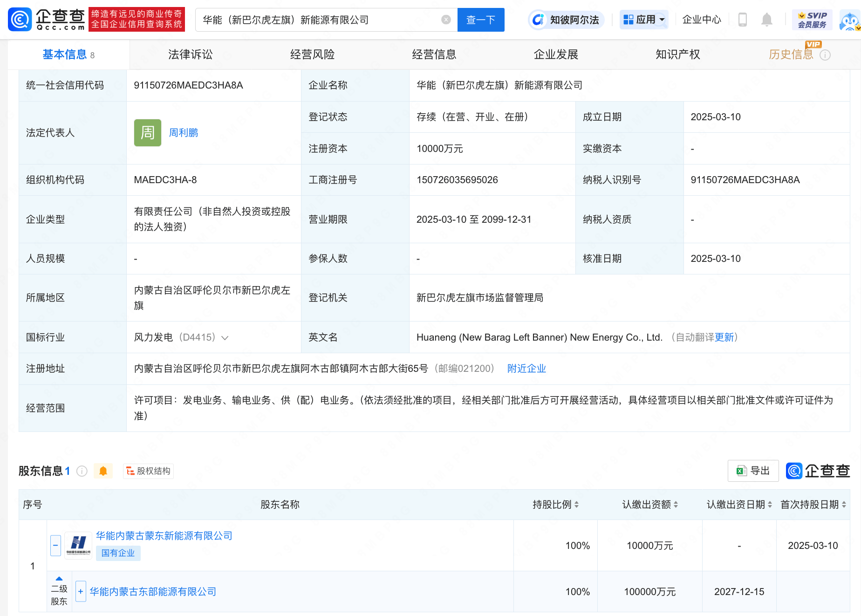Open 华能内蒙古东部能源有限公司 link
Image resolution: width=861 pixels, height=616 pixels.
153,592
